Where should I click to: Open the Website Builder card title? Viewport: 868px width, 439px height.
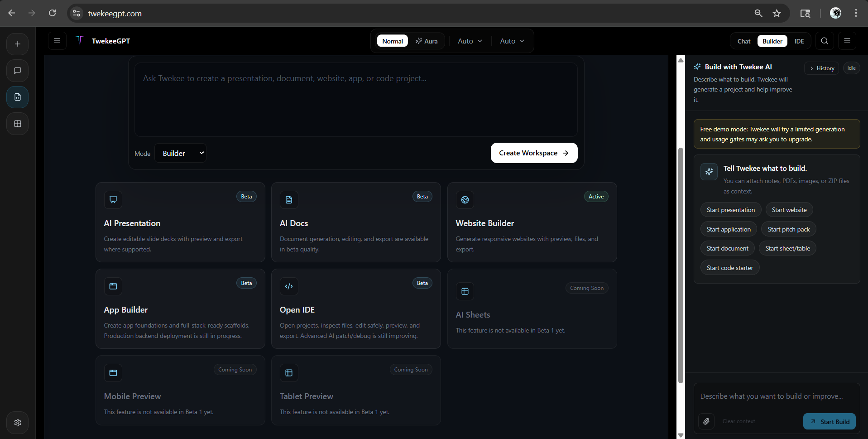pyautogui.click(x=484, y=223)
